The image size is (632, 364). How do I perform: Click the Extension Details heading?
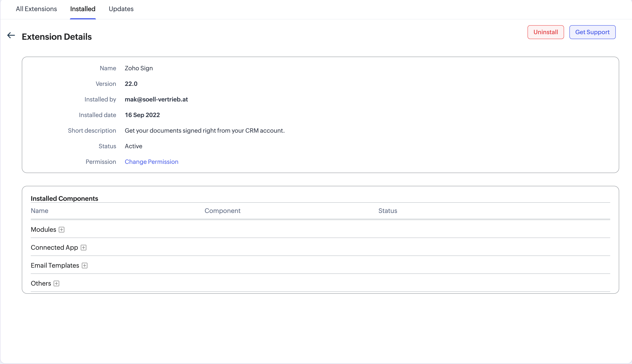pos(57,37)
